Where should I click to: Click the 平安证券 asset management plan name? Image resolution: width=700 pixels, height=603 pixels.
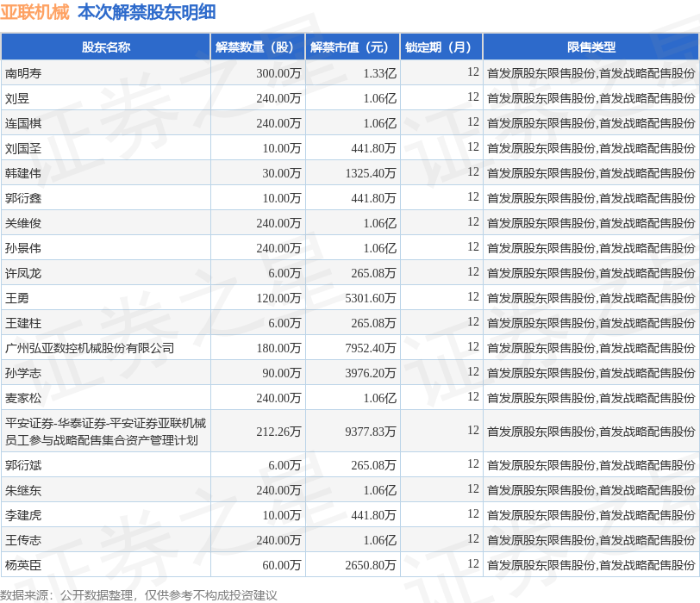105,431
